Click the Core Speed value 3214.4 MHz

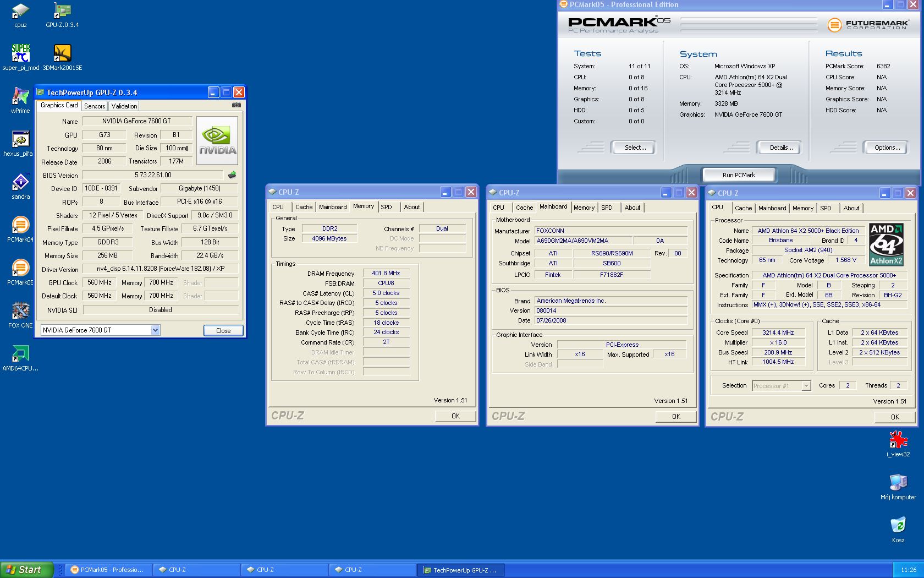[778, 332]
